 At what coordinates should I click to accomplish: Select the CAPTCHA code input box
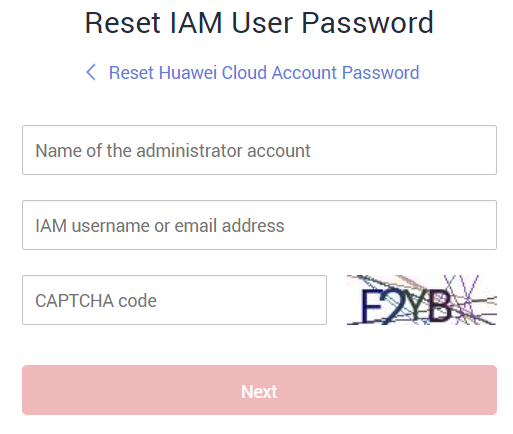click(x=174, y=300)
